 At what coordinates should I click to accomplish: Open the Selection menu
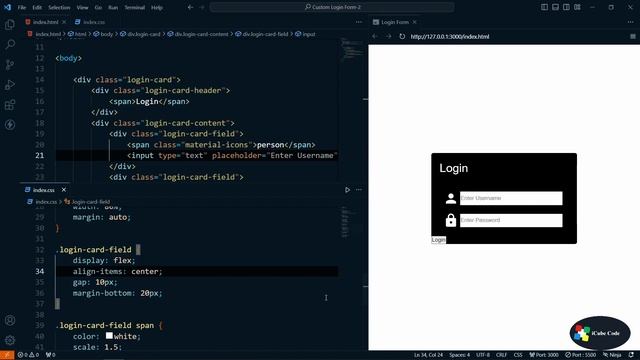(59, 7)
